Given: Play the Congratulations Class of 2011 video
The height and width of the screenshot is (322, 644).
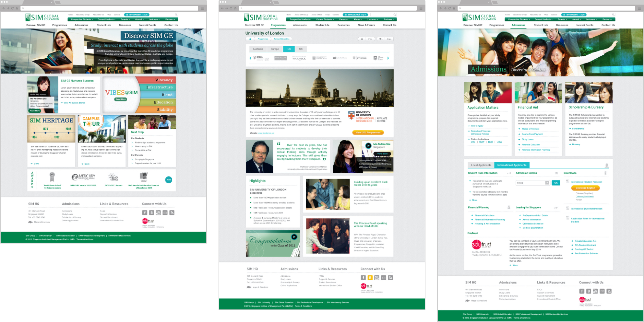Looking at the screenshot, I should tap(294, 237).
